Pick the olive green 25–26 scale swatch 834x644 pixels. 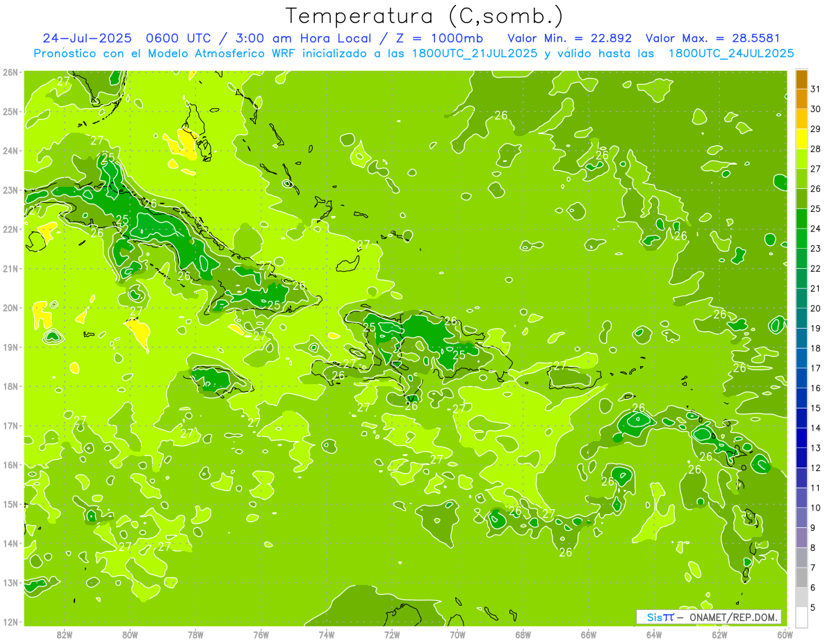(801, 199)
